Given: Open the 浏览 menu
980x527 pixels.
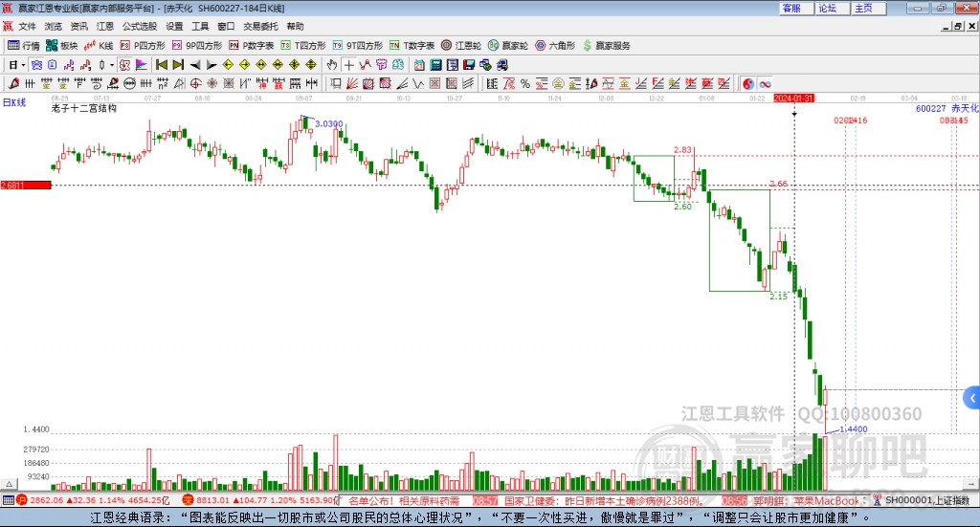Looking at the screenshot, I should click(54, 26).
